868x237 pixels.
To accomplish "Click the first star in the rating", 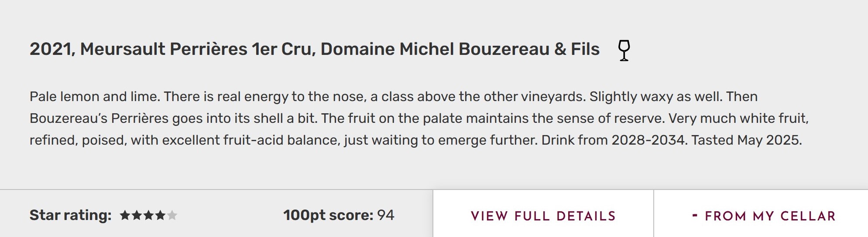I will coord(125,215).
